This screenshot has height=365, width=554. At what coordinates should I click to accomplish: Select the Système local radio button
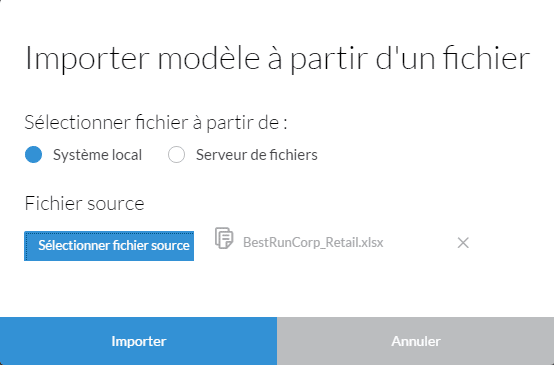[x=34, y=155]
